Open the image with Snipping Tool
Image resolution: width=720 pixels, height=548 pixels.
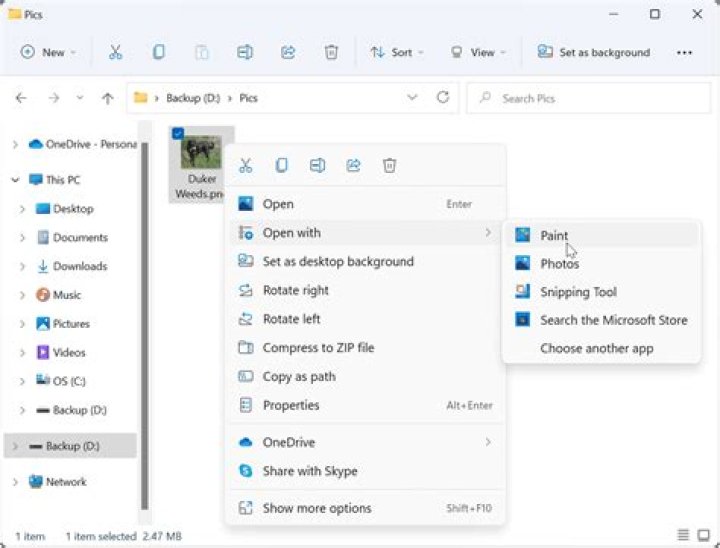[602, 292]
